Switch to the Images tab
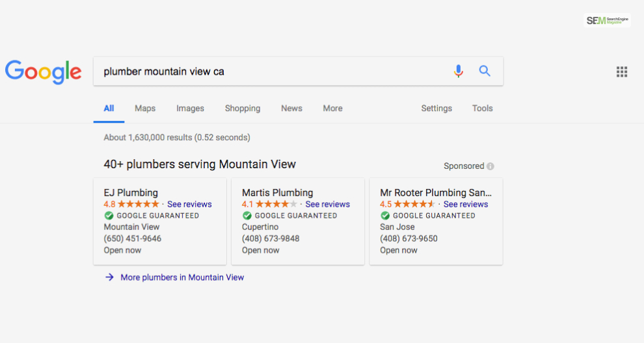Screen dimensions: 644x343 [190, 108]
